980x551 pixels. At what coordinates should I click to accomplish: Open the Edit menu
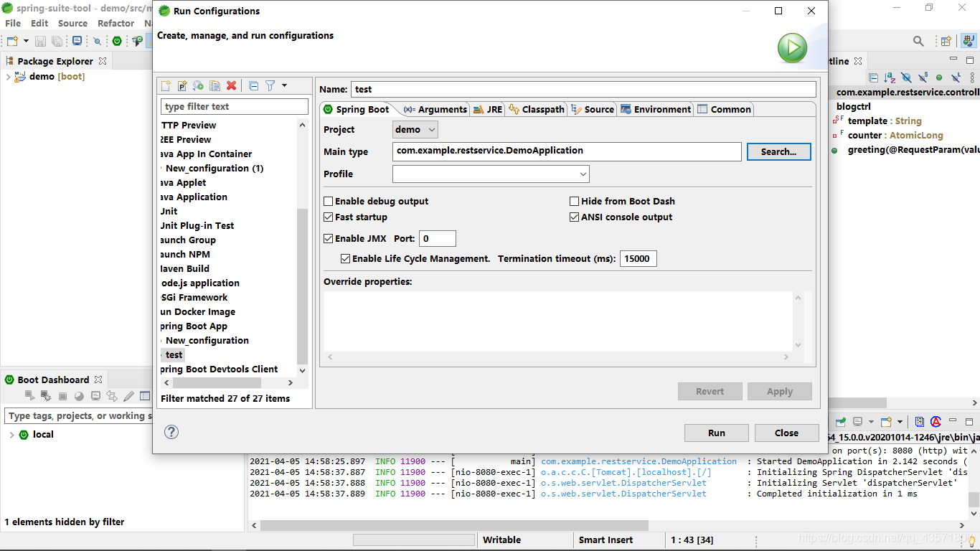coord(39,24)
